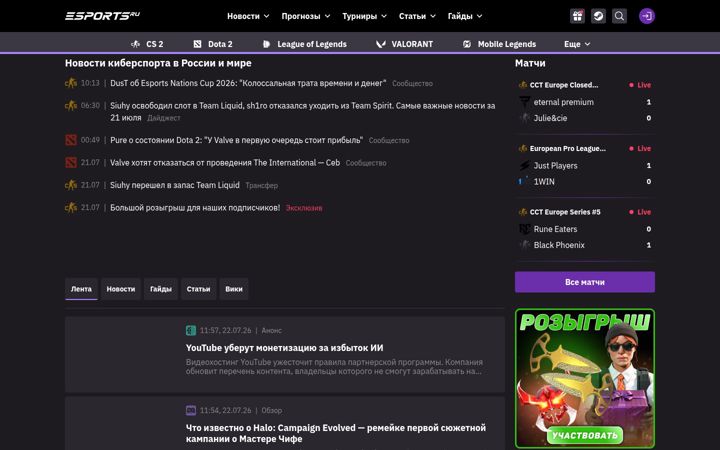Click Участвовать button on giveaway banner

tap(585, 435)
